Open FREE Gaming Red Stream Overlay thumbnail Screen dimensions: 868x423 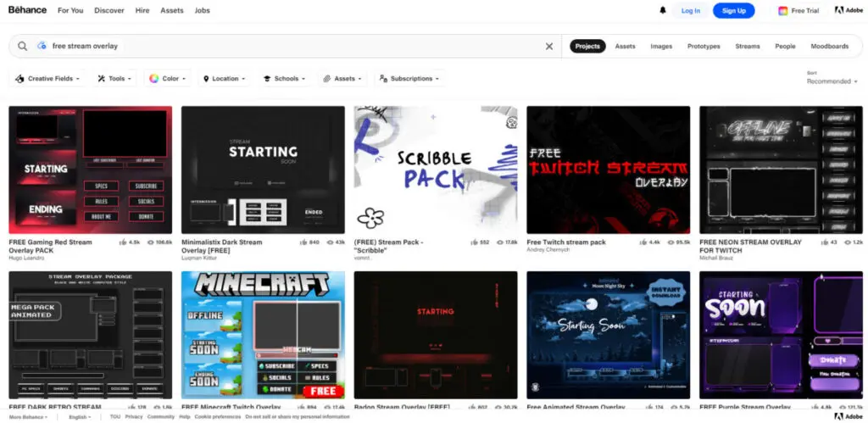pyautogui.click(x=90, y=170)
